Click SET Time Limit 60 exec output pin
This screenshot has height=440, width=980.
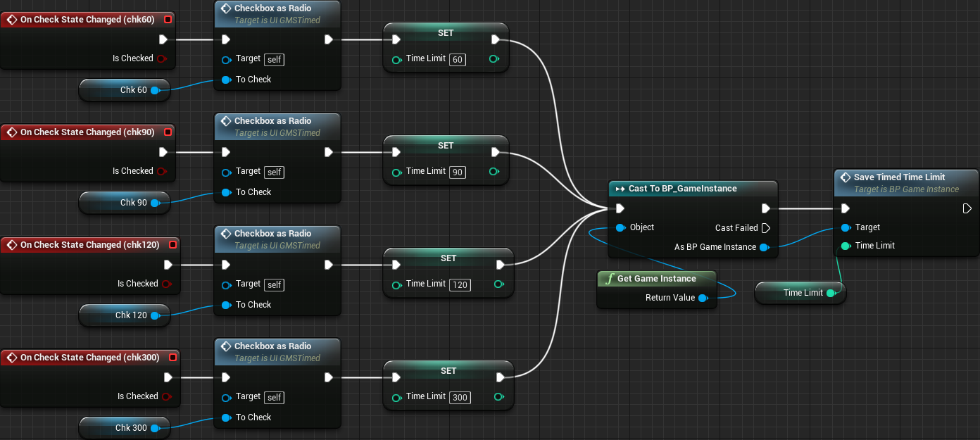[496, 39]
